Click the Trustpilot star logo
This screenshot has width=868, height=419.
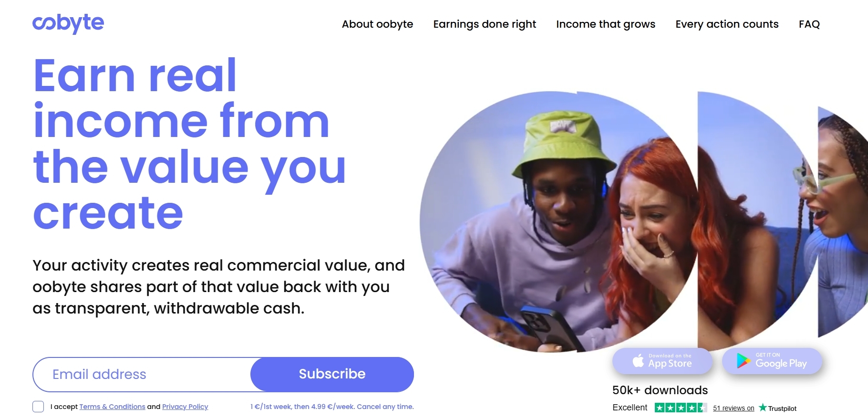click(763, 408)
